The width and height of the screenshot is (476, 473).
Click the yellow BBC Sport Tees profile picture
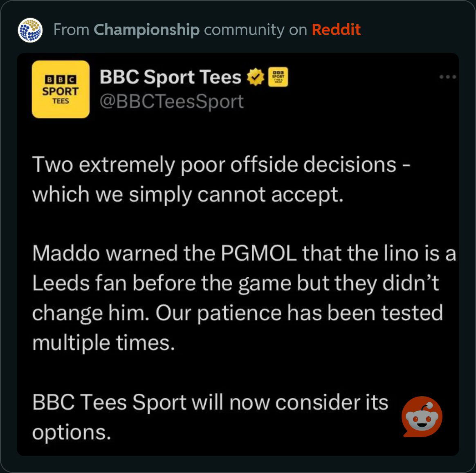pyautogui.click(x=61, y=89)
